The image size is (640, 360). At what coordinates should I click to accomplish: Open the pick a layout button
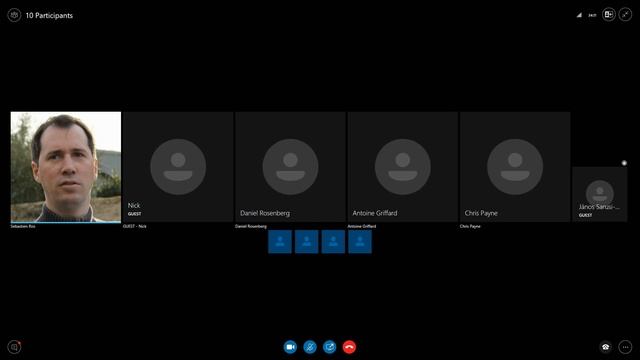click(609, 15)
